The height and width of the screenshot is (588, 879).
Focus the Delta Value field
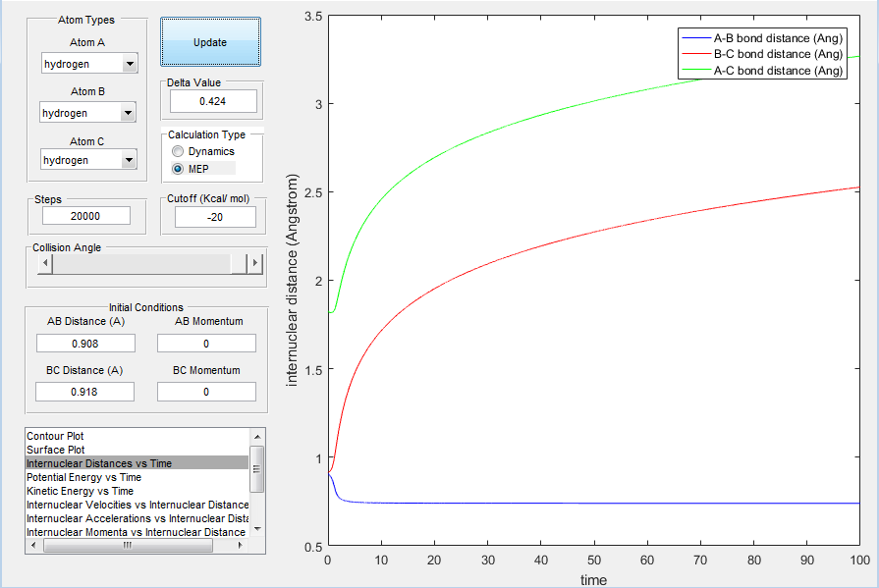213,101
